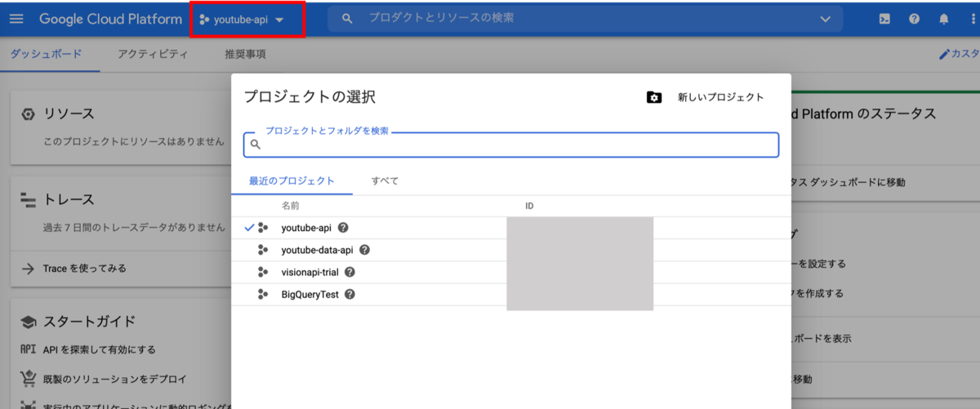Click the search icon inside the project search field

point(256,144)
